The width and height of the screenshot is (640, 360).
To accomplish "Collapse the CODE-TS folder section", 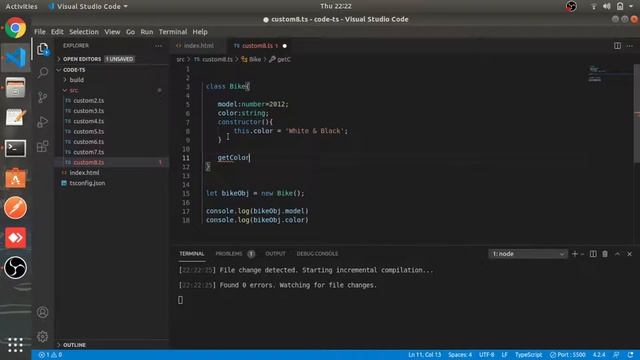I will pos(74,70).
